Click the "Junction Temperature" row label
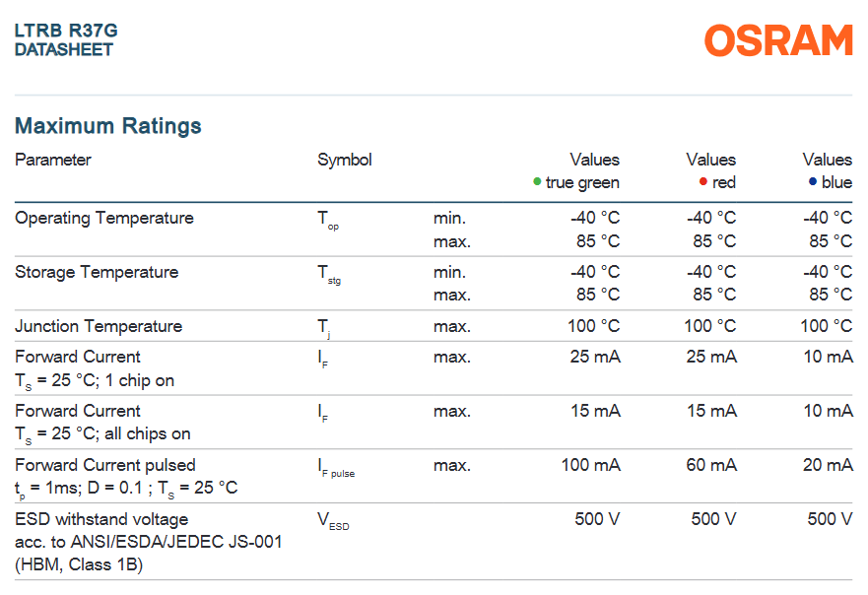 click(99, 326)
